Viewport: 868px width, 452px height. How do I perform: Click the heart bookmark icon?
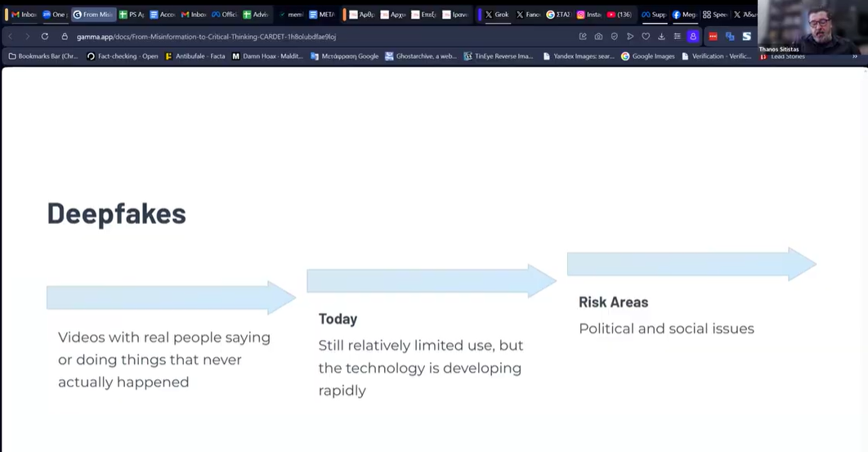tap(646, 37)
